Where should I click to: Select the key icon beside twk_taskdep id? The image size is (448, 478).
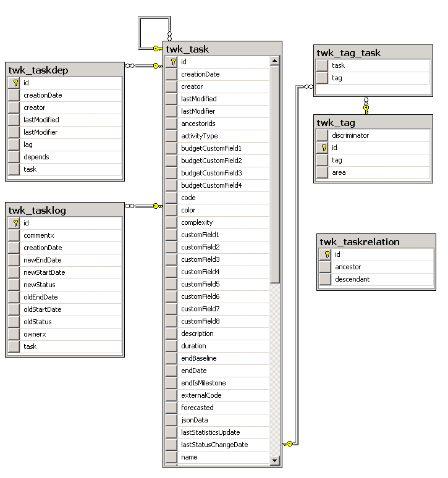pyautogui.click(x=15, y=83)
